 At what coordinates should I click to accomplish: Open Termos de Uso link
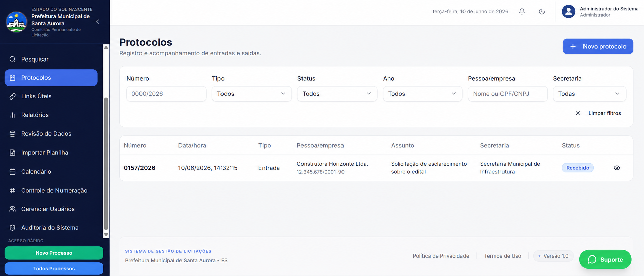502,256
